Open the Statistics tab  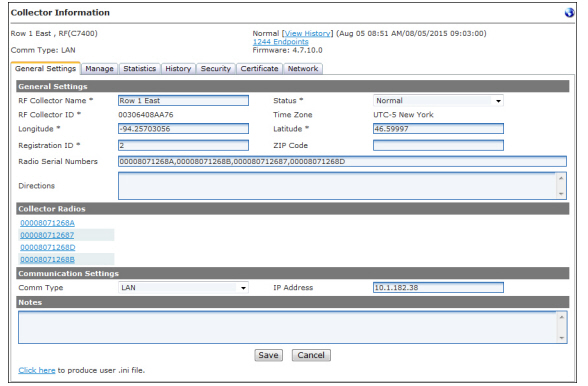pyautogui.click(x=140, y=69)
